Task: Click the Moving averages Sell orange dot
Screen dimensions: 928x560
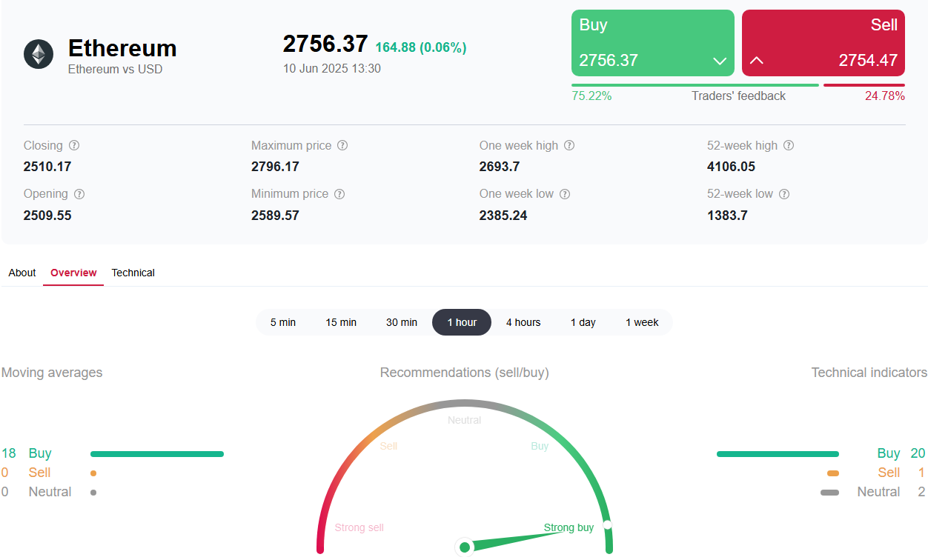Action: [93, 473]
